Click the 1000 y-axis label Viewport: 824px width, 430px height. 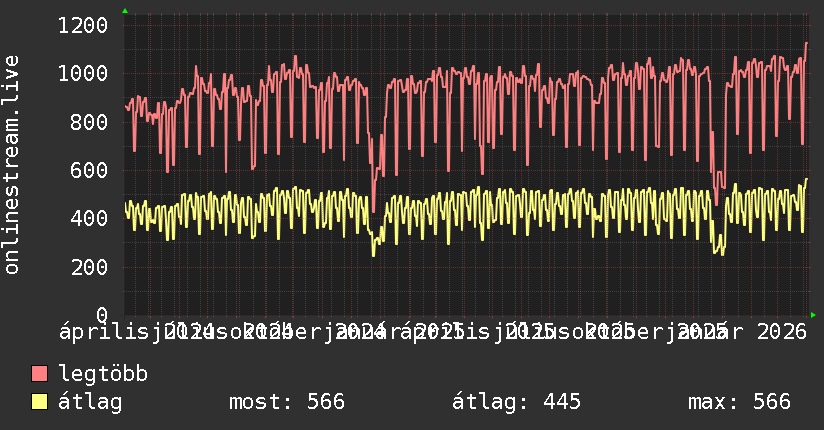(83, 74)
